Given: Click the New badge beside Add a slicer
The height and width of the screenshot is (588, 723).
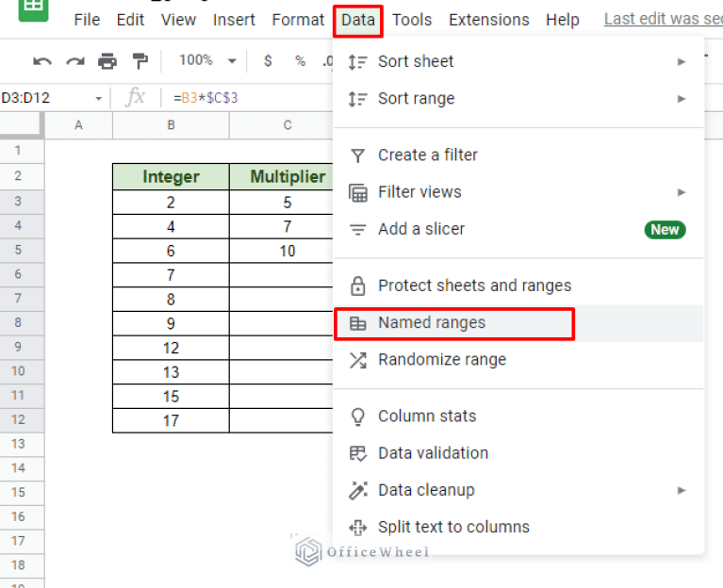Looking at the screenshot, I should pyautogui.click(x=665, y=229).
